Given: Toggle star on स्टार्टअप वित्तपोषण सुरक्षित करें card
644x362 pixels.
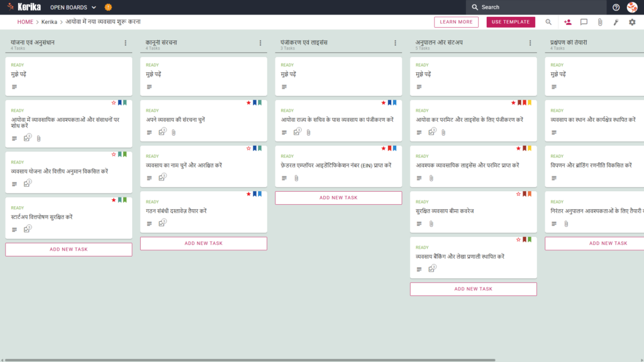Looking at the screenshot, I should 114,200.
